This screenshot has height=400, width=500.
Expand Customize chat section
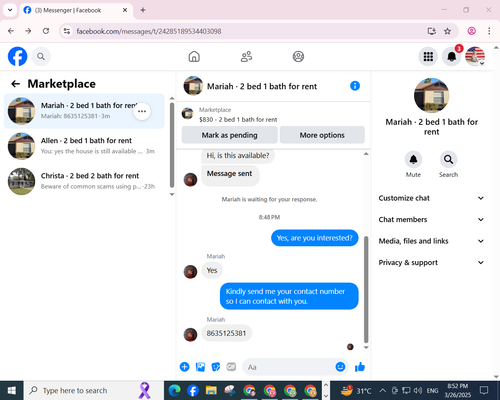(x=431, y=198)
